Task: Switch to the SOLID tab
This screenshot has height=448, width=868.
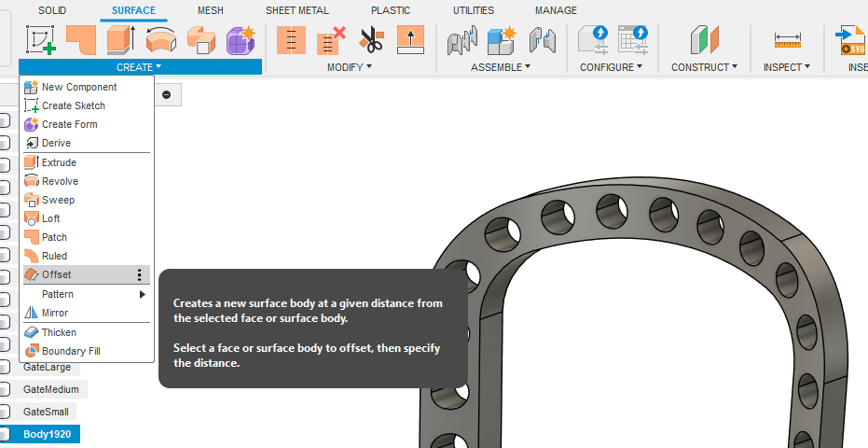Action: point(52,10)
